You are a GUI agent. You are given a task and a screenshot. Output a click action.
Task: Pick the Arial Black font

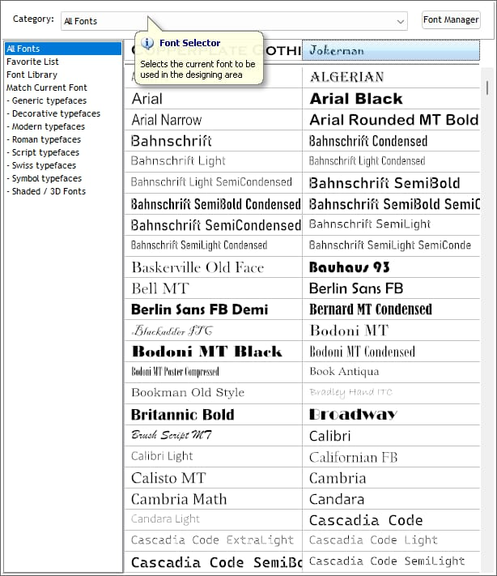tap(391, 98)
